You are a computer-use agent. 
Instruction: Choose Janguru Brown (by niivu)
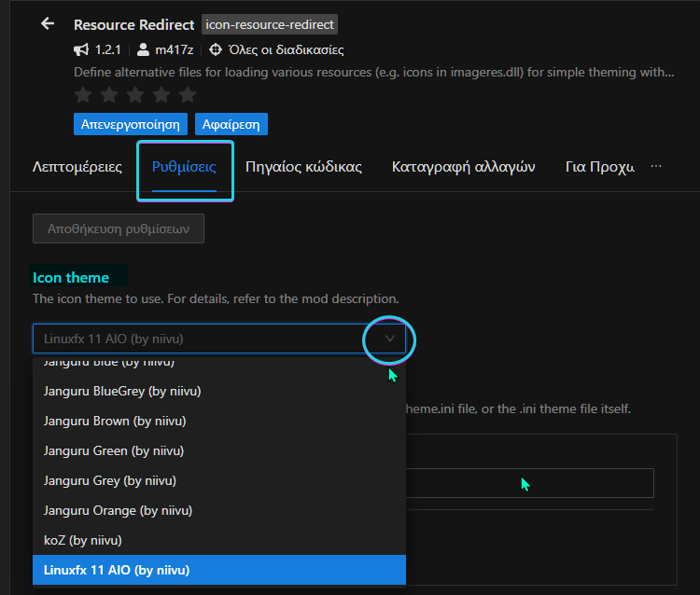[x=219, y=421]
